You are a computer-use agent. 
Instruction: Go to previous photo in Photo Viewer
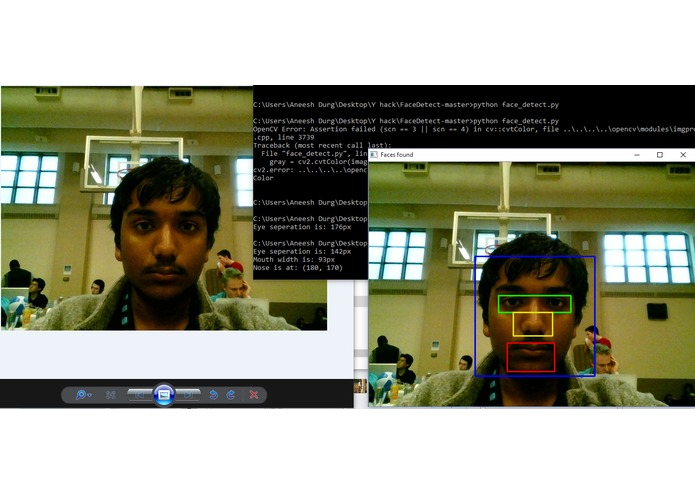[139, 395]
